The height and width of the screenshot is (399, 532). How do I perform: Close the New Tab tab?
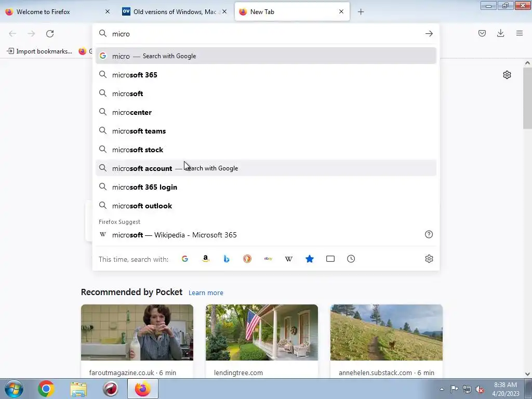pos(341,11)
